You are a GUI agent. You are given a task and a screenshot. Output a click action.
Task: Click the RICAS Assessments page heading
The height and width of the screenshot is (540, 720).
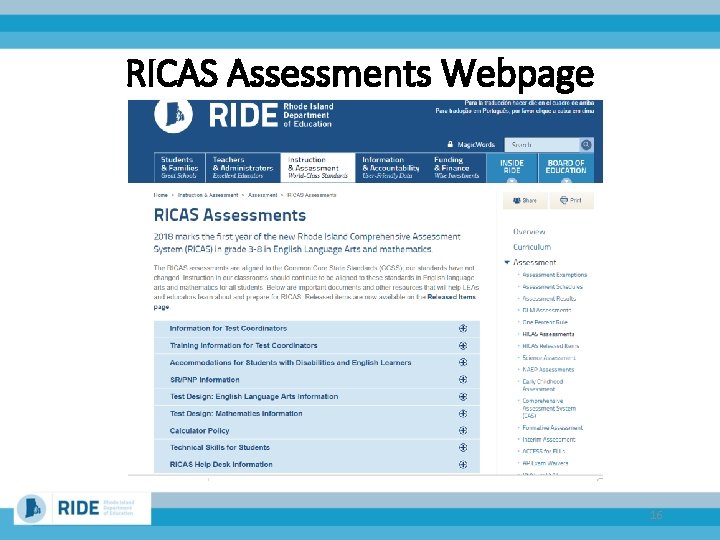click(230, 215)
